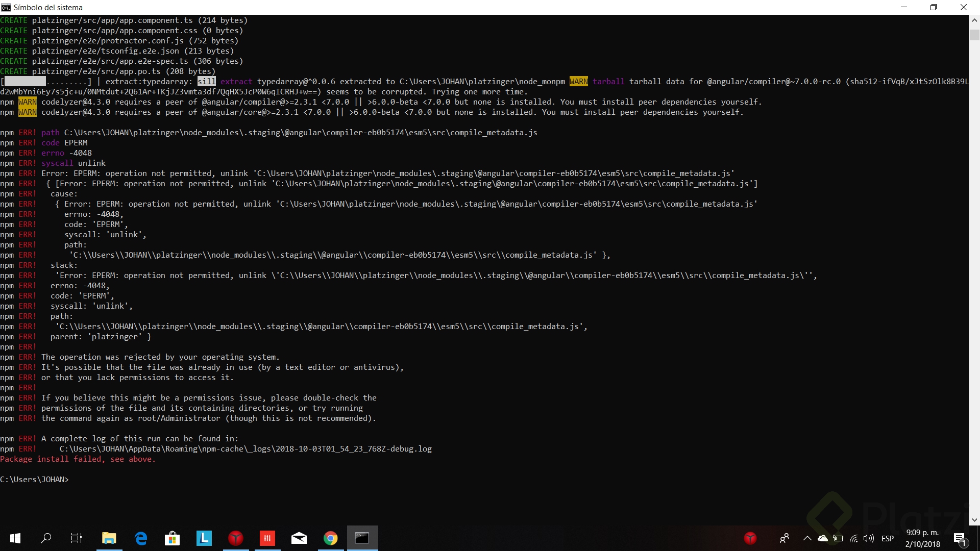The width and height of the screenshot is (980, 551).
Task: Open the Microsoft Store app
Action: tap(172, 538)
